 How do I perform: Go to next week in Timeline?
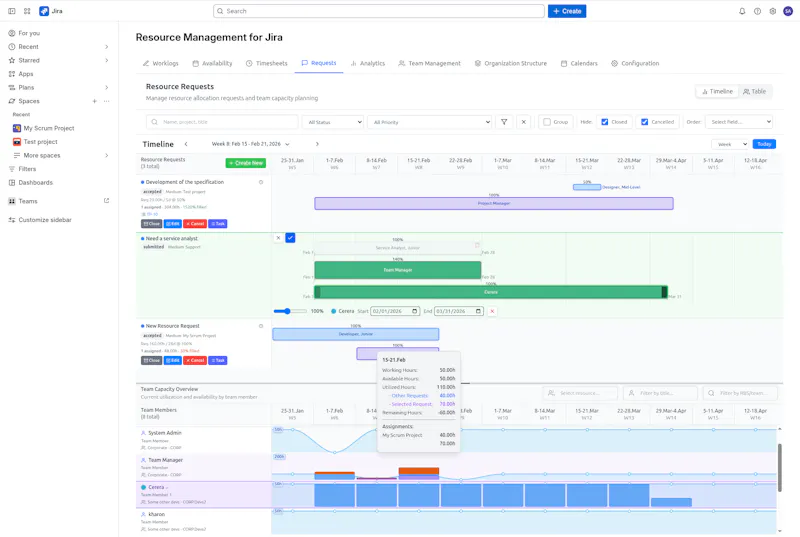tap(317, 144)
